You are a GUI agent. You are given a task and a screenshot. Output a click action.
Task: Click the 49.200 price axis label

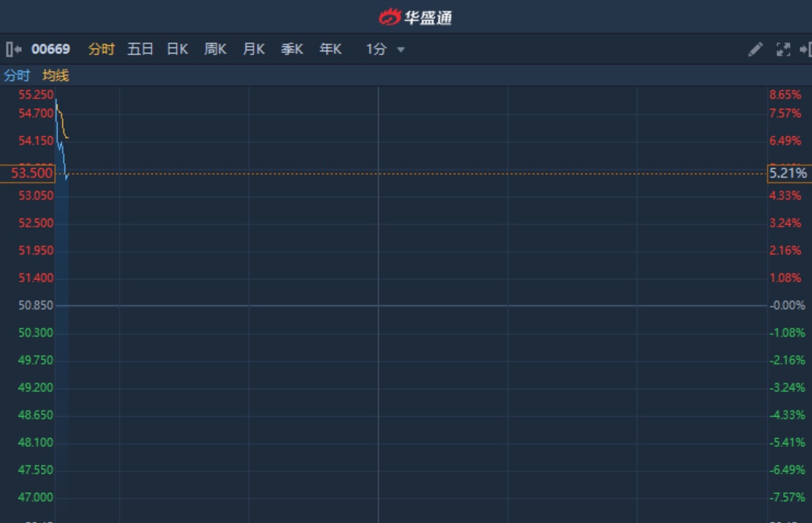36,388
